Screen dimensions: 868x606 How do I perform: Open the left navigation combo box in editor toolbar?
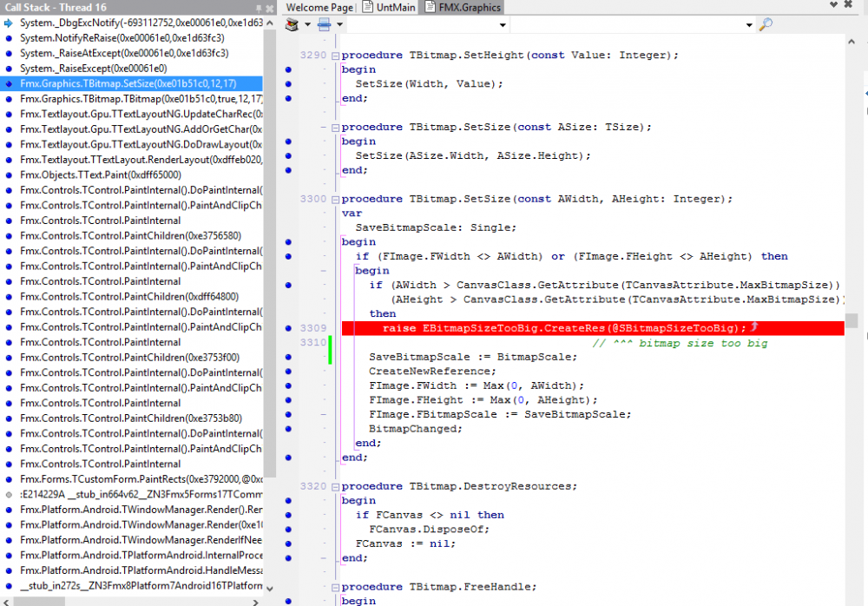pos(427,25)
